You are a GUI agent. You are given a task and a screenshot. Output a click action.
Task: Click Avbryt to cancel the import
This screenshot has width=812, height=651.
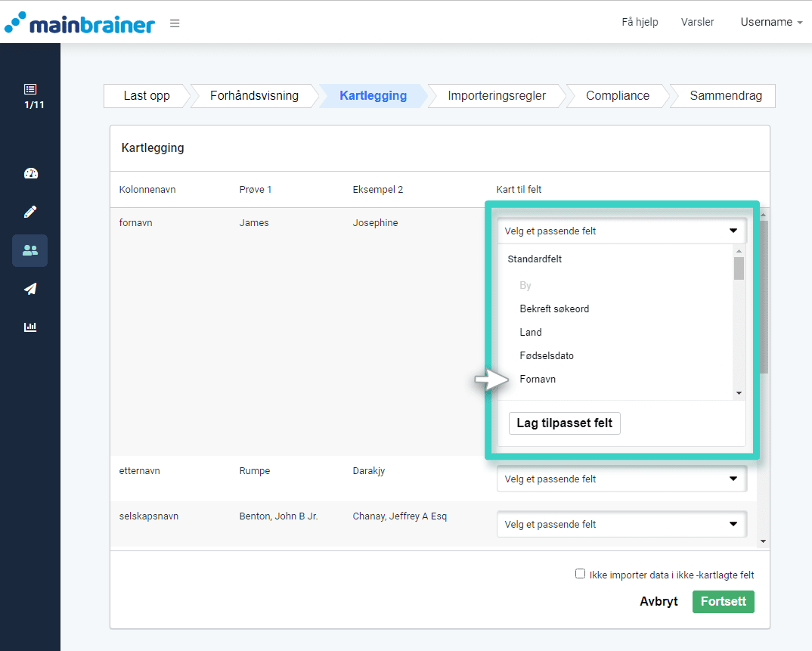click(x=658, y=601)
